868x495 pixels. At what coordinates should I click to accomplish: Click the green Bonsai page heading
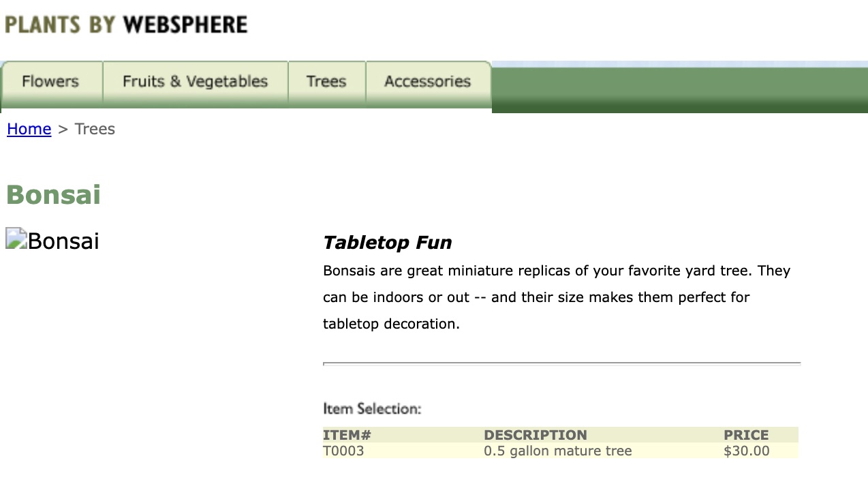(53, 194)
